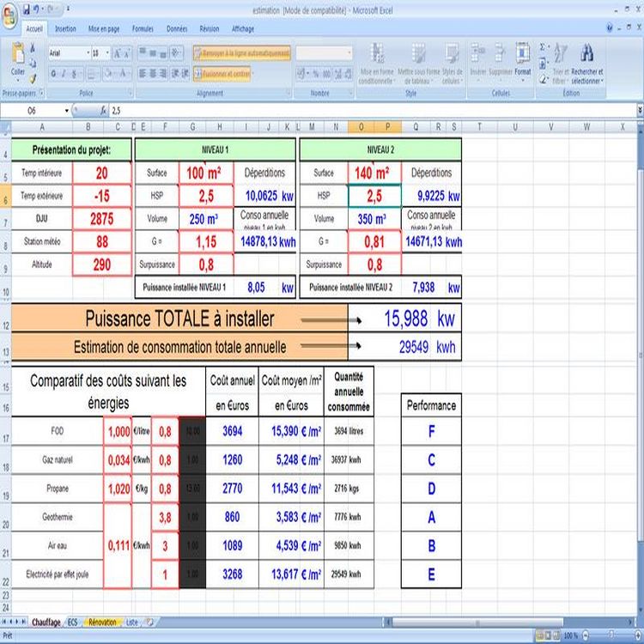Viewport: 644px width, 644px height.
Task: Switch to the Rénovation sheet tab
Action: pos(103,622)
